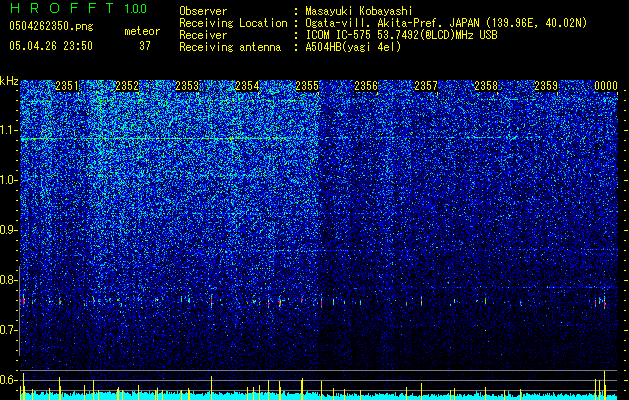The height and width of the screenshot is (400, 629).
Task: Click observer name Masayuki Kobayashi
Action: click(359, 11)
